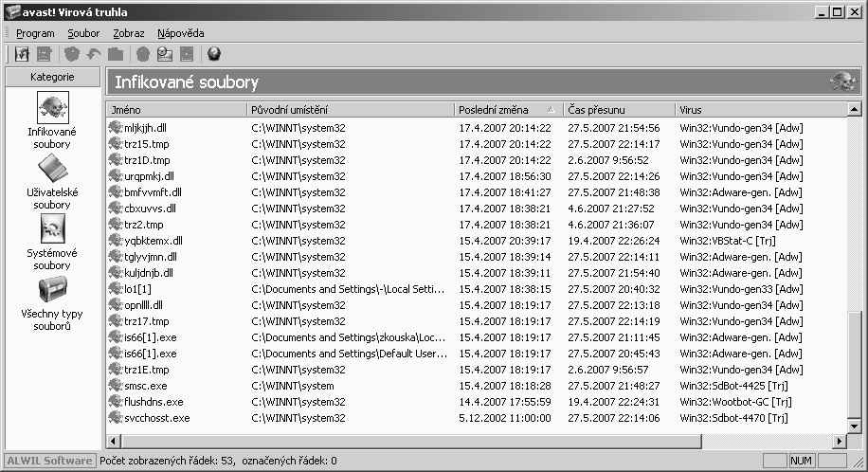Click the virus icon beside trz17.tmp
The height and width of the screenshot is (472, 868).
(116, 320)
